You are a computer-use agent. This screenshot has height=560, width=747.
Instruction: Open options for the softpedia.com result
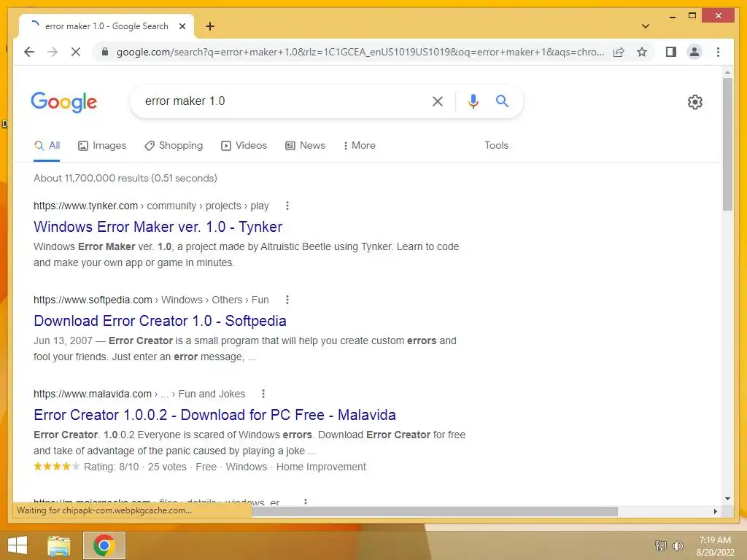287,300
